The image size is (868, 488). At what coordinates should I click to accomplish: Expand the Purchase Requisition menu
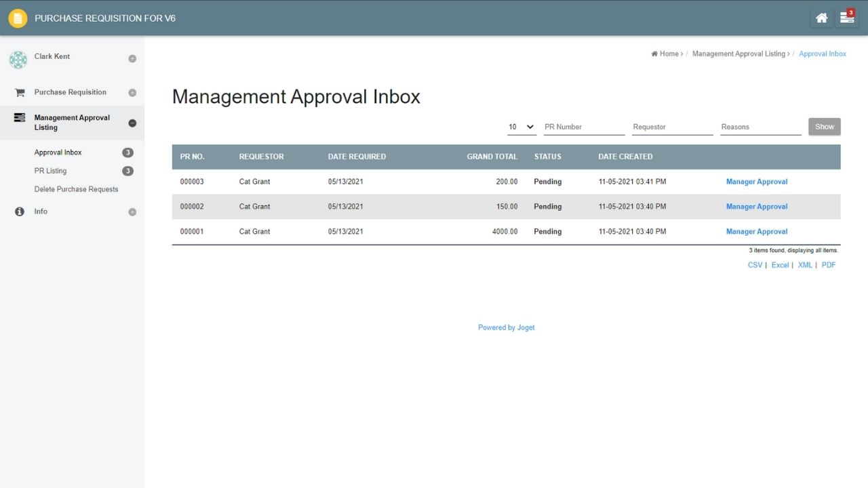[x=132, y=93]
